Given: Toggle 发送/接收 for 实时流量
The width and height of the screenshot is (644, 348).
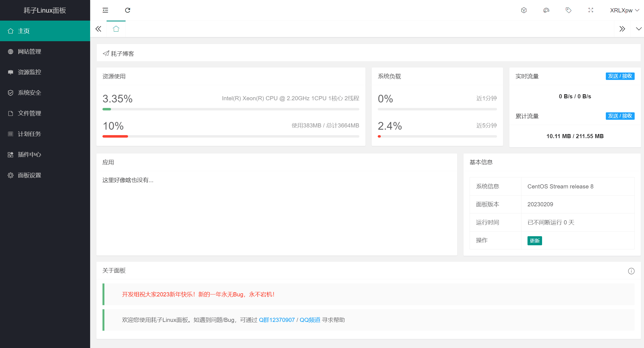Looking at the screenshot, I should click(620, 76).
